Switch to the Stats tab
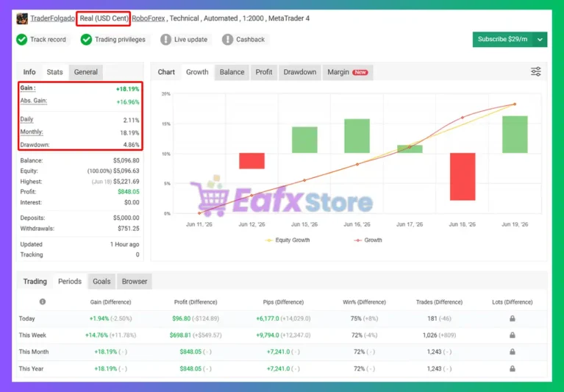Image resolution: width=564 pixels, height=392 pixels. tap(54, 72)
